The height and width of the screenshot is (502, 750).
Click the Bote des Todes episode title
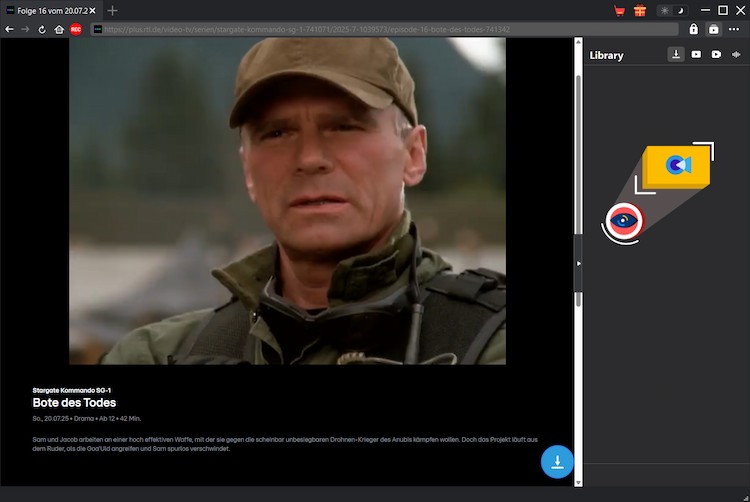pyautogui.click(x=74, y=403)
